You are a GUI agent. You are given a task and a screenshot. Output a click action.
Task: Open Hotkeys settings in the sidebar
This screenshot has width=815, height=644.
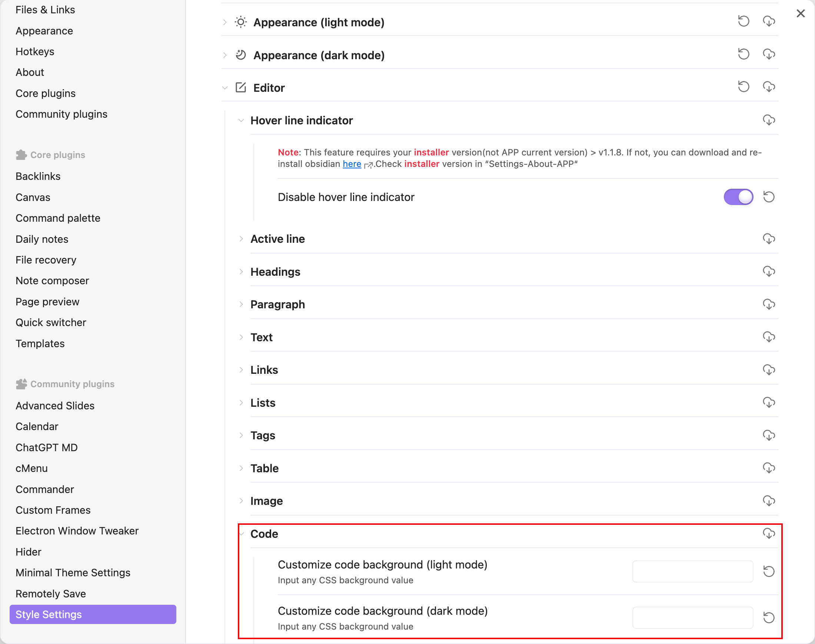point(35,51)
